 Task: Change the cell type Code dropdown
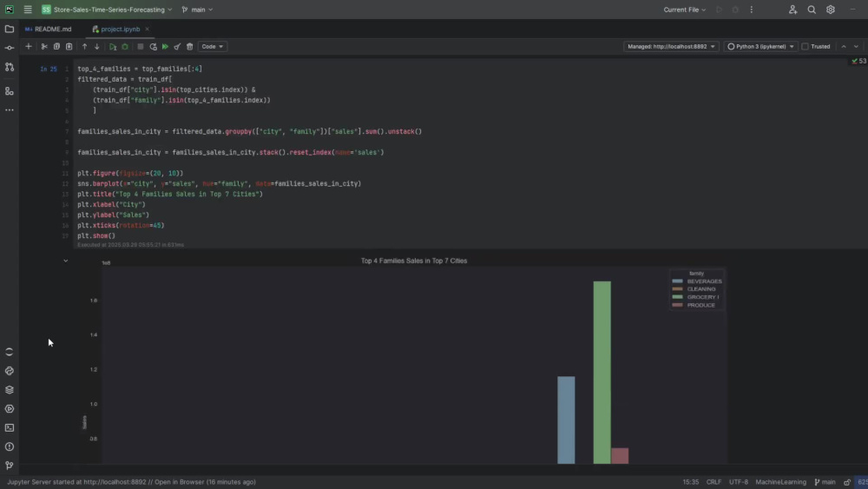[x=212, y=47]
